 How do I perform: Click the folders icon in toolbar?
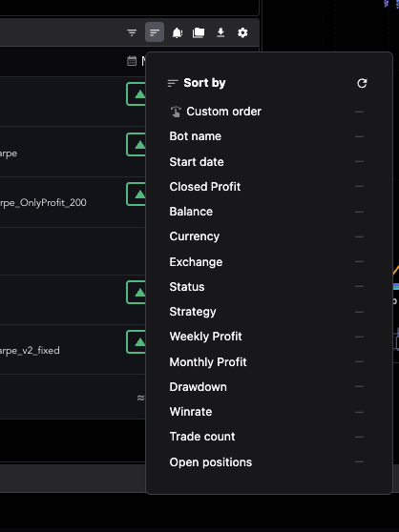tap(199, 32)
